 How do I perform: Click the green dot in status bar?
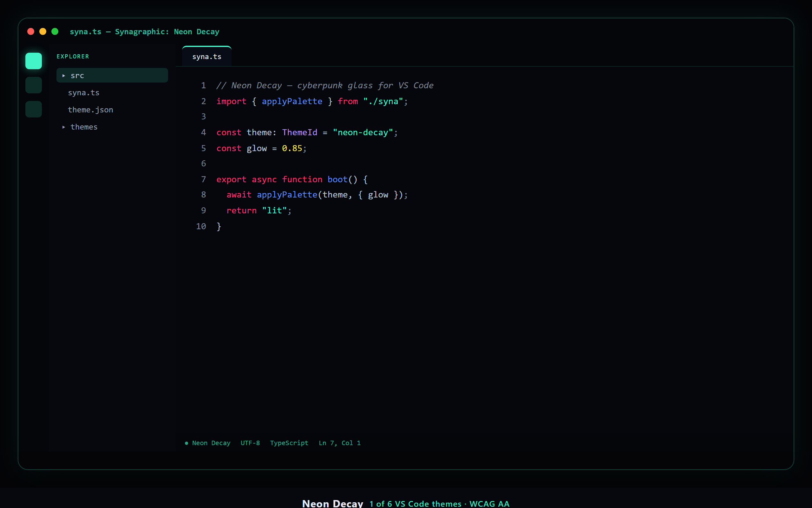point(187,443)
